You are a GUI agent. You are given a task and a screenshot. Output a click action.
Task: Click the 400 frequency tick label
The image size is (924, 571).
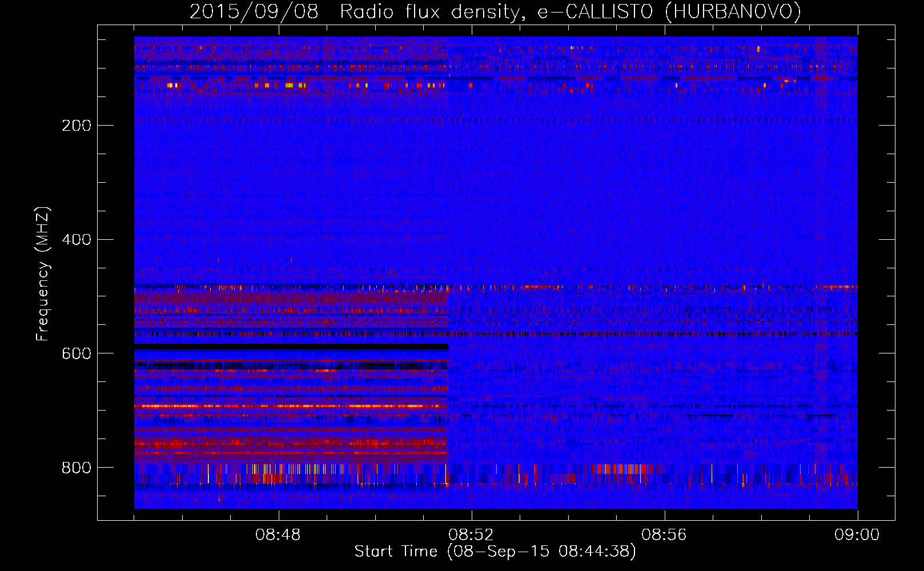click(x=77, y=240)
